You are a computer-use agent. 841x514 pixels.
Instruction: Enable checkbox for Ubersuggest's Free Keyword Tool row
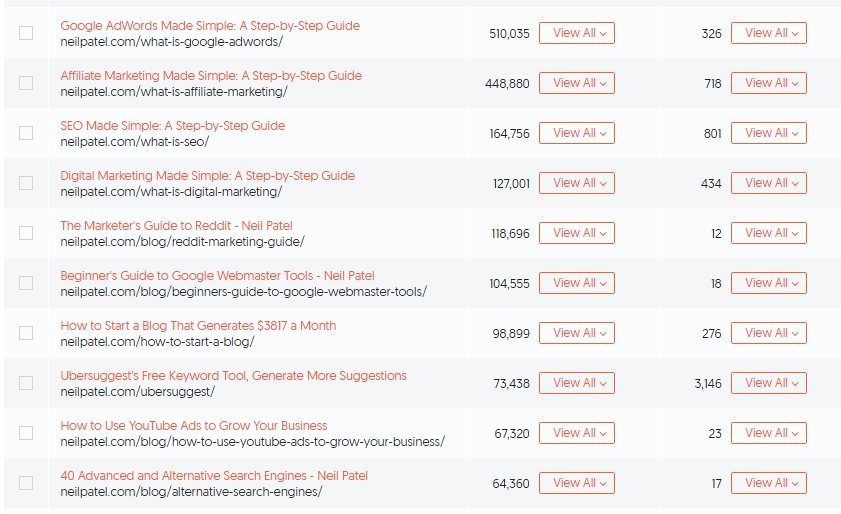pos(26,383)
